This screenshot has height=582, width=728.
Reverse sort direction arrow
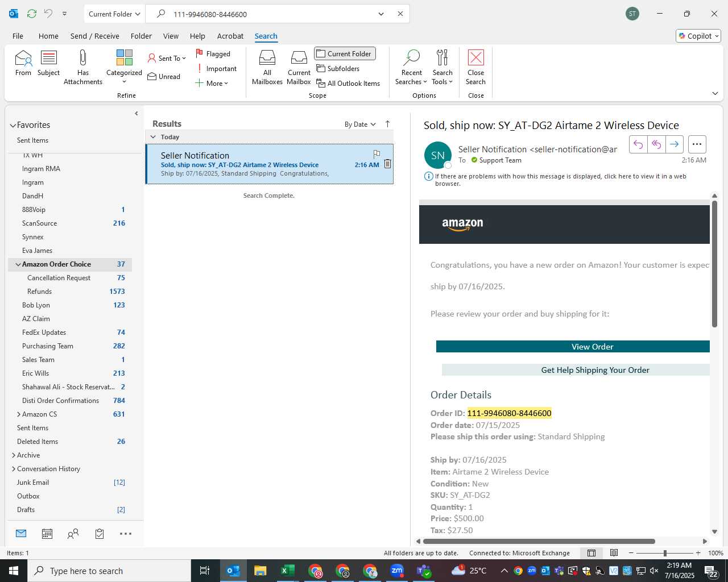point(388,124)
